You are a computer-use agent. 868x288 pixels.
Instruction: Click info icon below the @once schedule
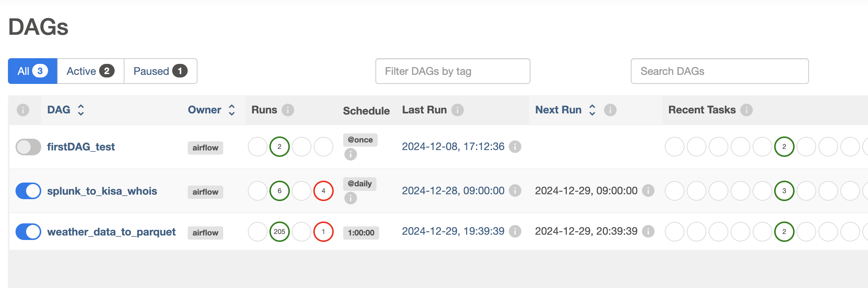(x=350, y=154)
